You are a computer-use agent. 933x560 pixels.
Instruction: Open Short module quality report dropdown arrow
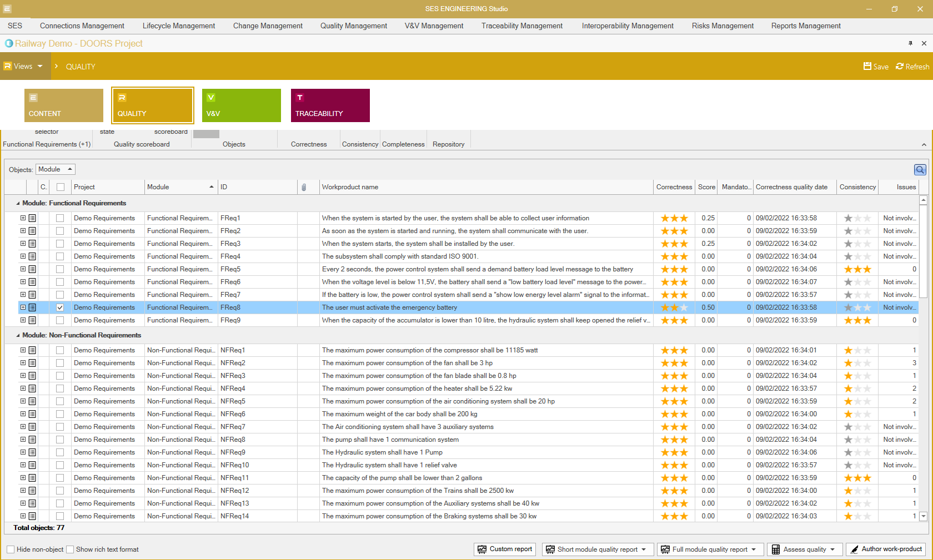644,549
